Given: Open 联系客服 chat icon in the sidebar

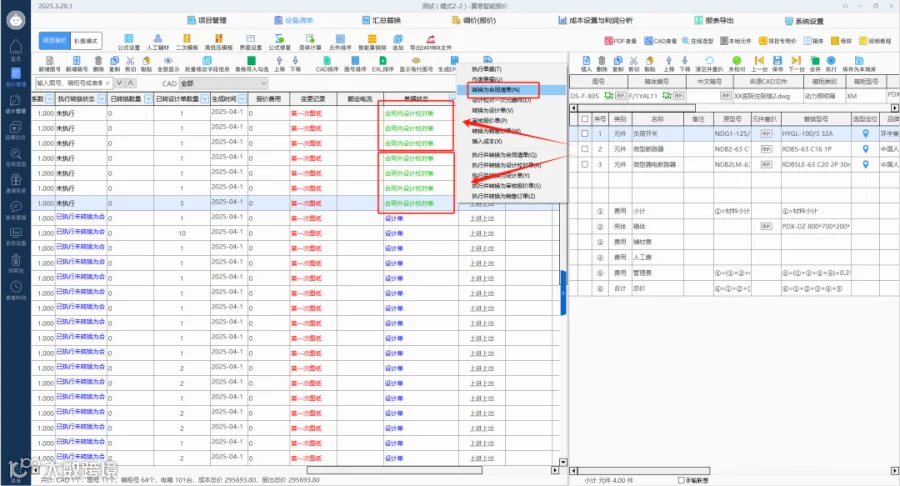Looking at the screenshot, I should [x=15, y=209].
